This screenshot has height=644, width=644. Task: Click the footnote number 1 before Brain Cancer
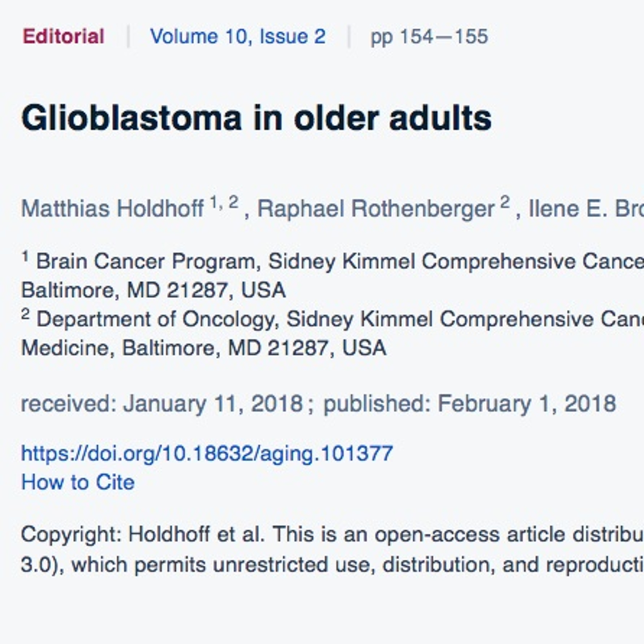25,256
